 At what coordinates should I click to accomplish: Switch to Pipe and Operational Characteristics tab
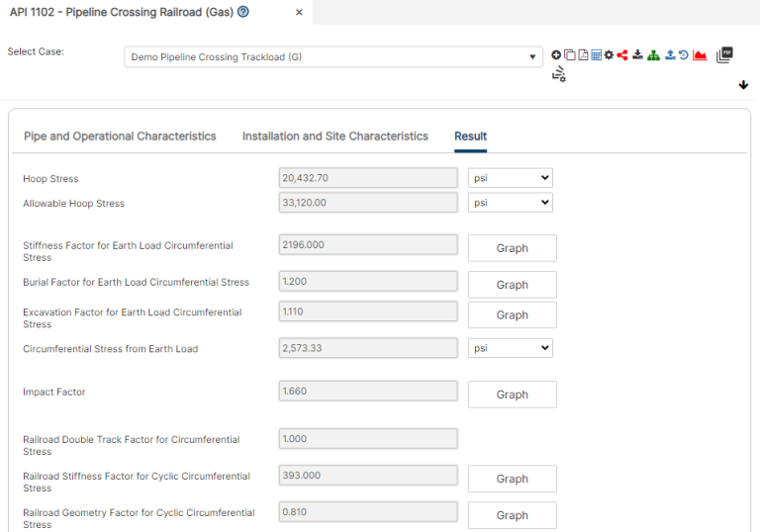pyautogui.click(x=120, y=136)
